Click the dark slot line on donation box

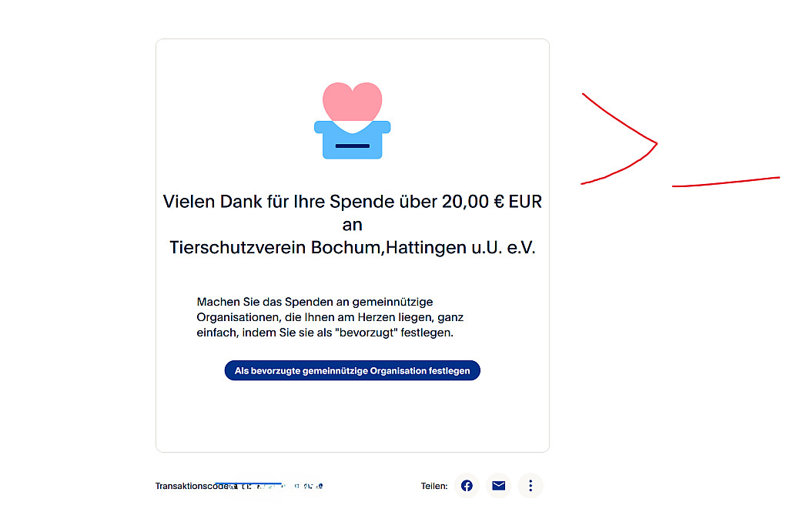tap(353, 146)
